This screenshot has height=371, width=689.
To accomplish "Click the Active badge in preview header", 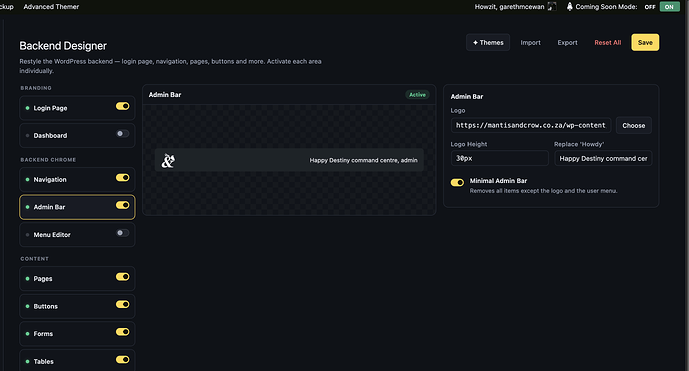I will point(417,95).
